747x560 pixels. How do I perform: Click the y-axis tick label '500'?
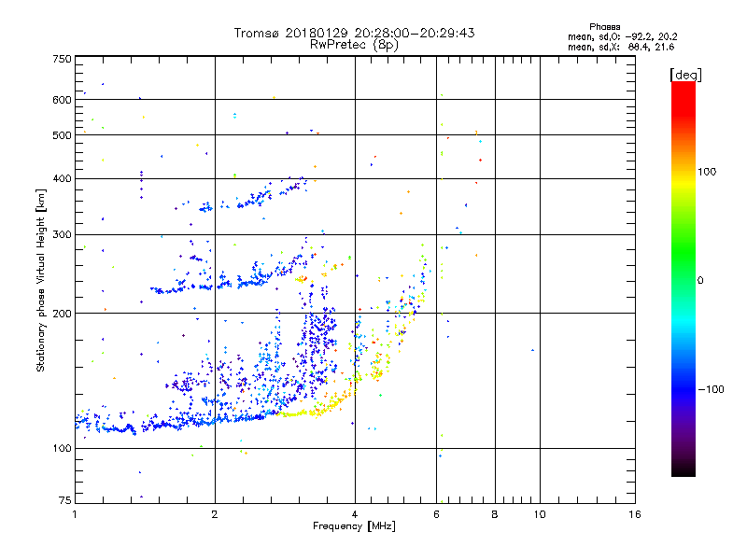coord(62,135)
